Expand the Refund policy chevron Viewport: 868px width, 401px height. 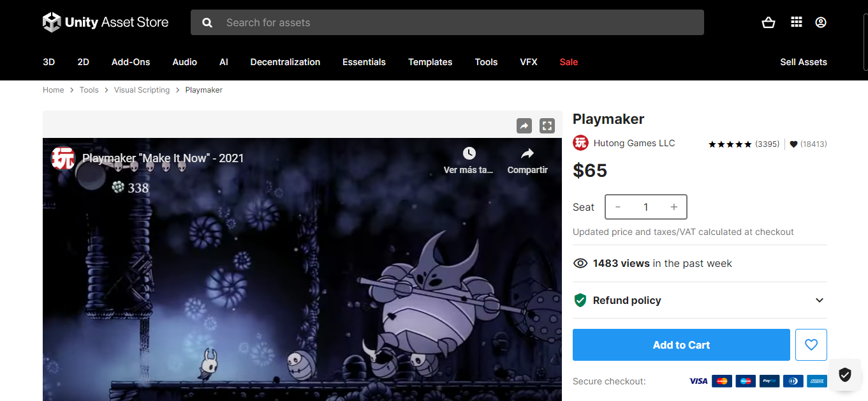tap(820, 300)
